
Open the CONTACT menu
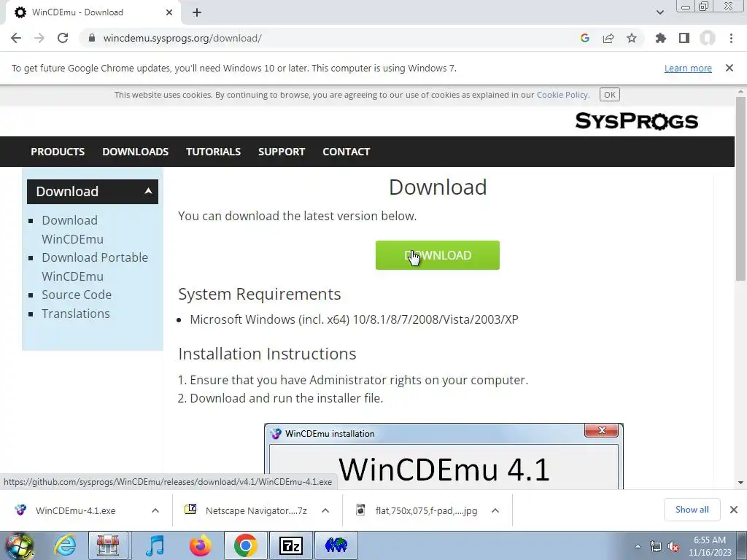pyautogui.click(x=346, y=152)
